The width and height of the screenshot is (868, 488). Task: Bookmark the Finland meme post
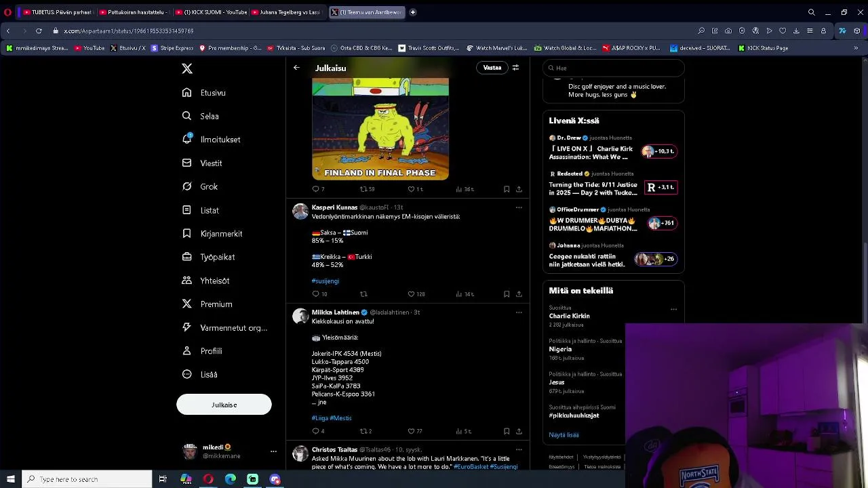(507, 189)
